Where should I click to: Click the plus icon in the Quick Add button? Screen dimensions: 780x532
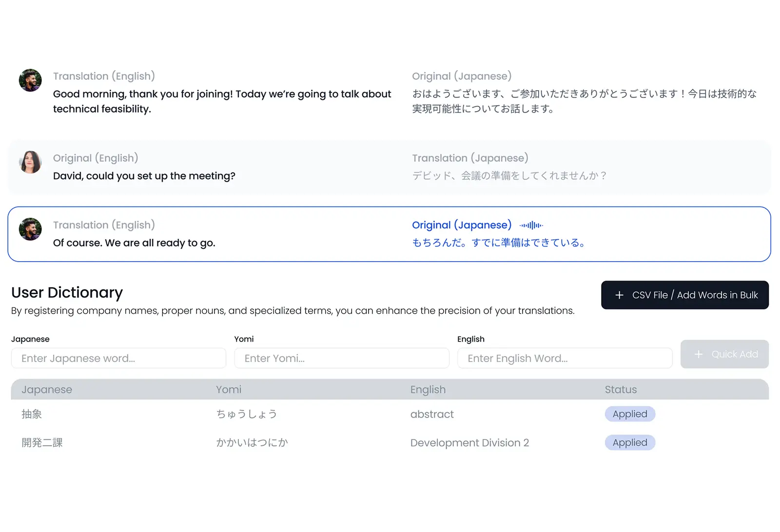(x=698, y=354)
